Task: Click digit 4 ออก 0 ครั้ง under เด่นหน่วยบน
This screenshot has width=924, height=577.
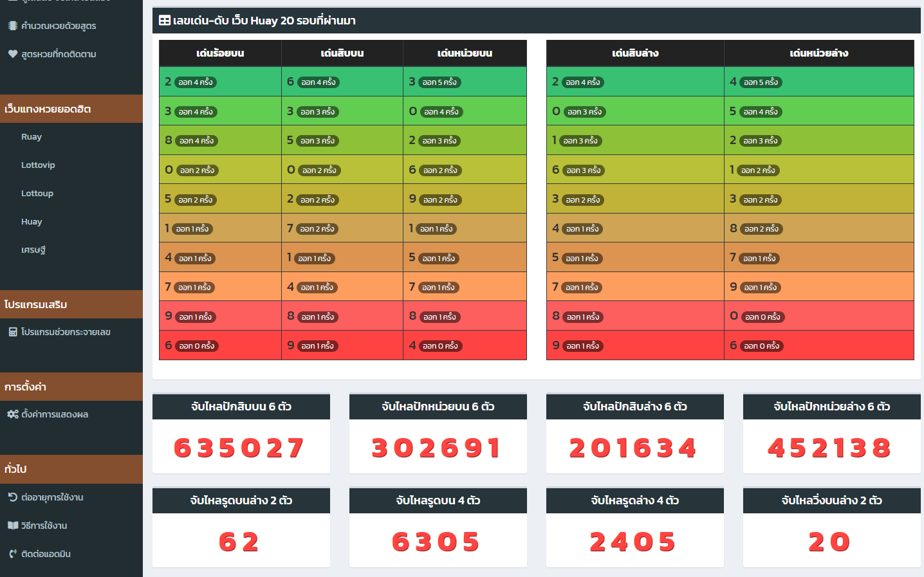Action: (465, 345)
